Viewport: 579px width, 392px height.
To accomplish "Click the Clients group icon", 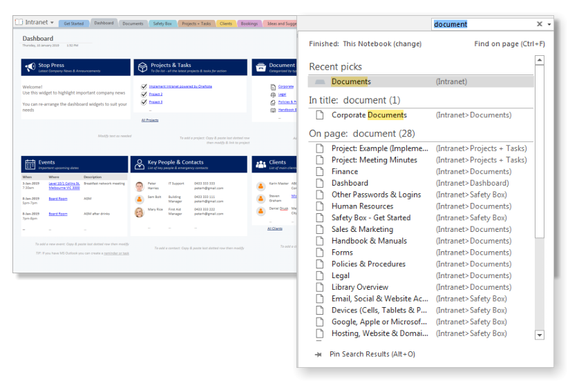I will point(261,164).
